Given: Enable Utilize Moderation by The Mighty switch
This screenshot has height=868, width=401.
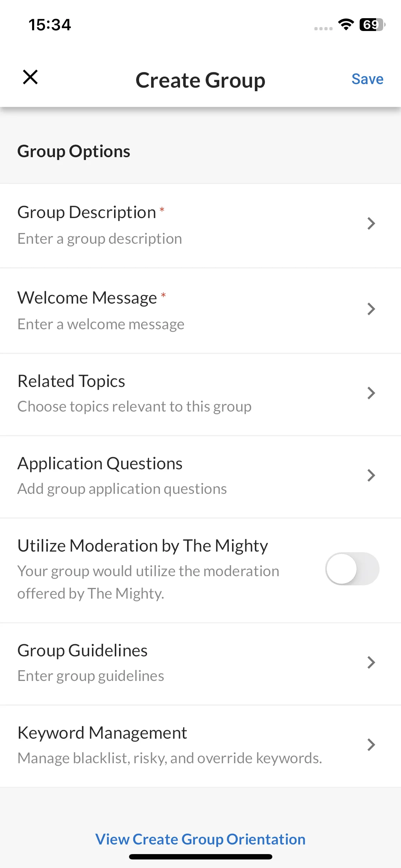Looking at the screenshot, I should coord(352,569).
